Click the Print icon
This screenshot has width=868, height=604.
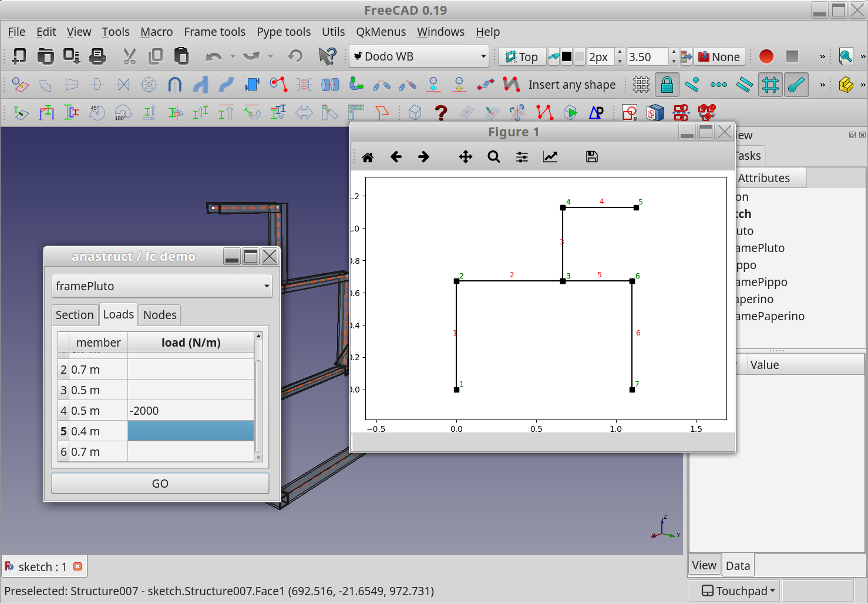pyautogui.click(x=97, y=56)
